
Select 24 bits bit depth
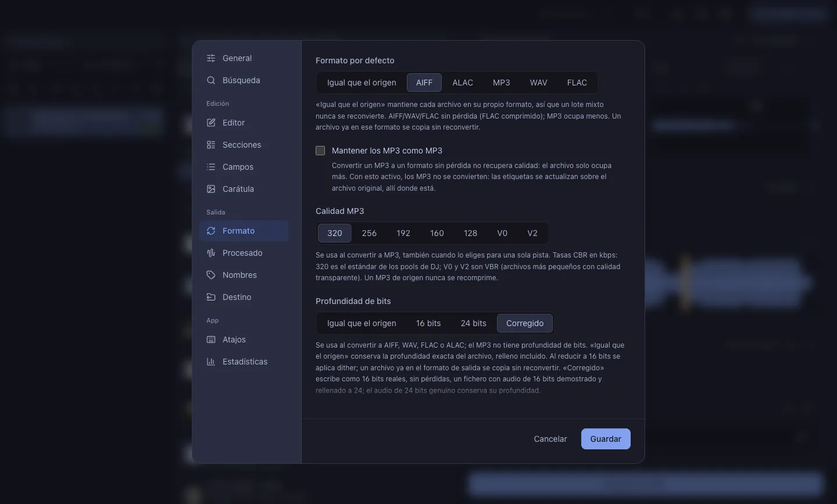click(x=474, y=323)
